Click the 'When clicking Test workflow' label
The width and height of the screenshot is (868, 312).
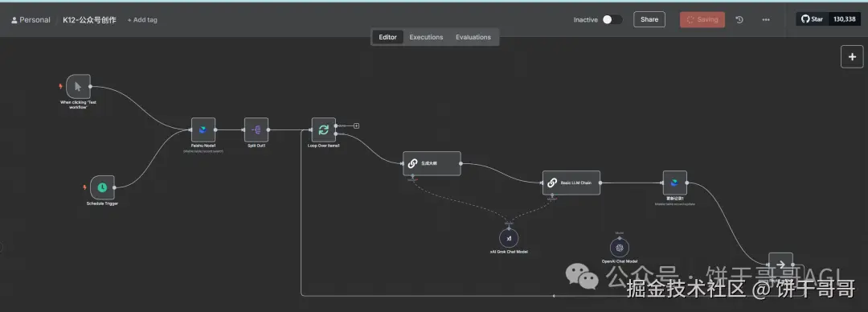[x=78, y=105]
